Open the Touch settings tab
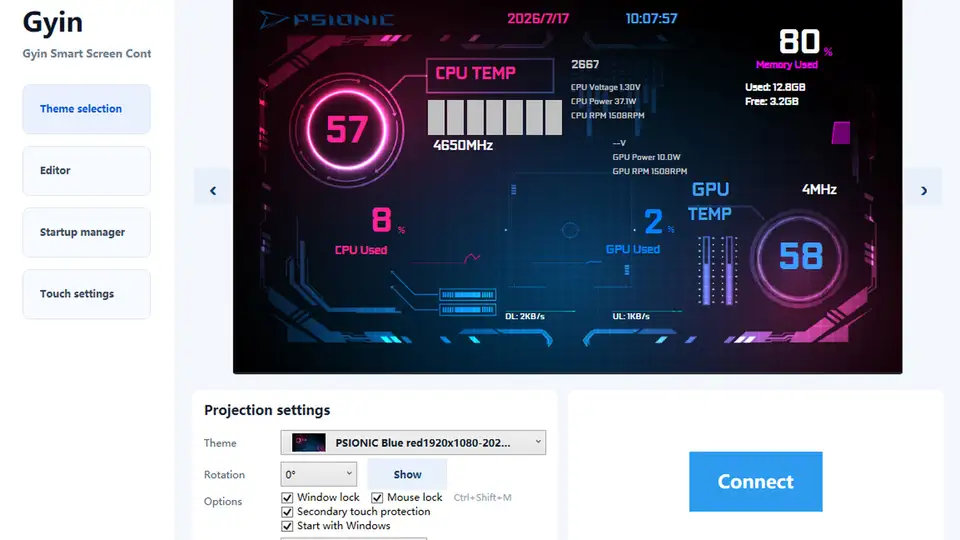 (x=86, y=294)
